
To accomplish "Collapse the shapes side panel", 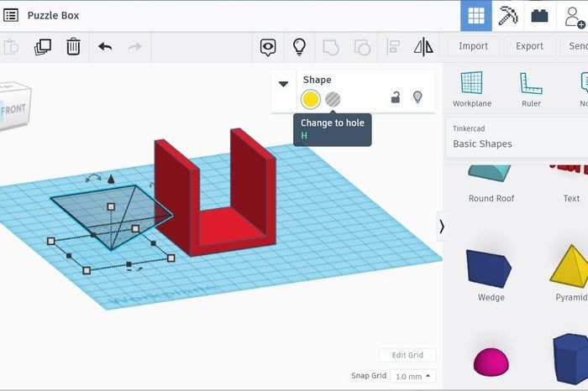I will pyautogui.click(x=442, y=227).
